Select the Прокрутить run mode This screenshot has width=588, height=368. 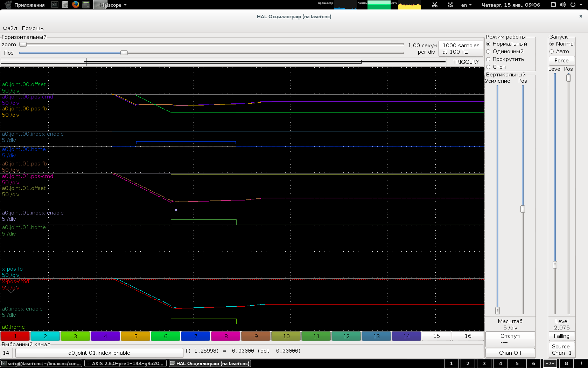(x=489, y=59)
